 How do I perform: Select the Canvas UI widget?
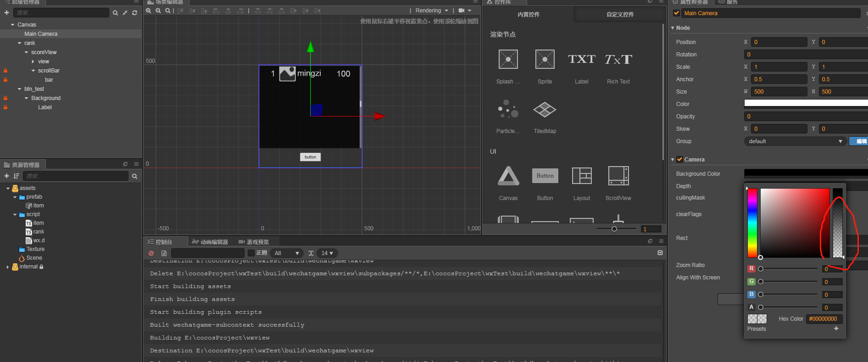[508, 176]
